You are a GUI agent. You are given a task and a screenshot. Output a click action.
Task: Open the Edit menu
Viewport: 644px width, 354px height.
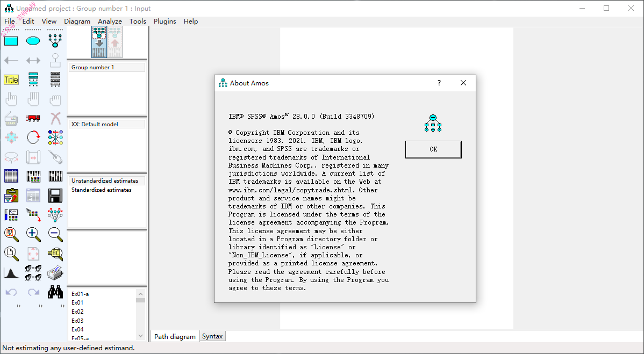(28, 21)
